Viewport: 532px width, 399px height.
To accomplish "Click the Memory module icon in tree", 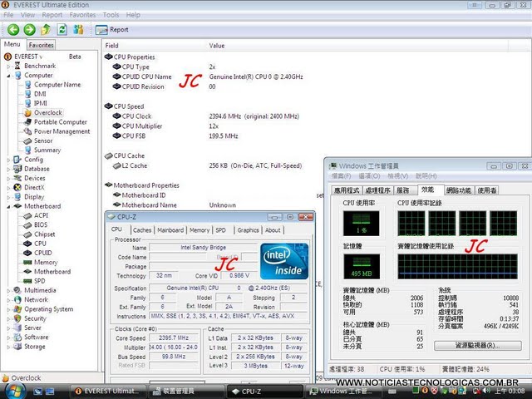I will click(x=27, y=263).
